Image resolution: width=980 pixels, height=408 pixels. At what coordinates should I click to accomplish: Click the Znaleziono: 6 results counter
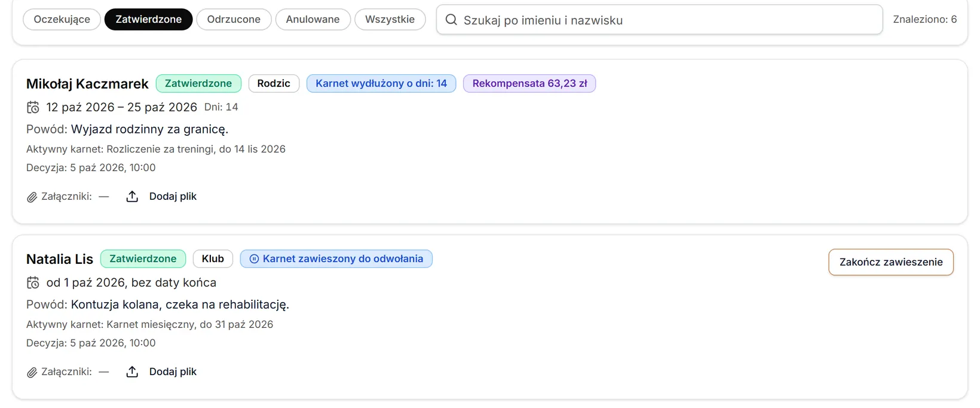pos(925,19)
